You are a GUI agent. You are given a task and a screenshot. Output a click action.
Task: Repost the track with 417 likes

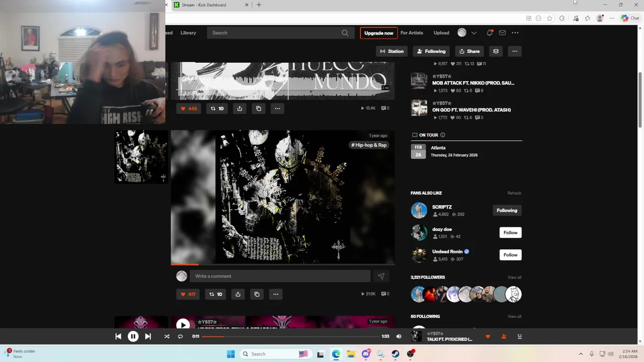pyautogui.click(x=215, y=294)
